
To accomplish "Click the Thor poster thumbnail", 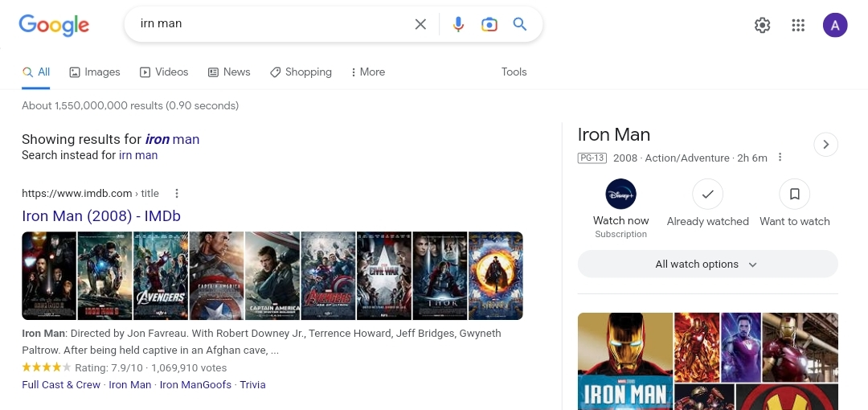I will (x=440, y=276).
